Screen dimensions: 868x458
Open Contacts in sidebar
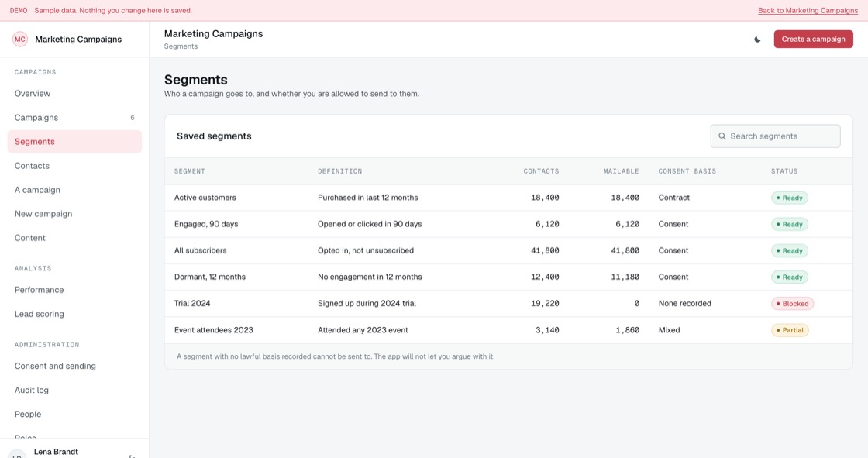(x=74, y=166)
